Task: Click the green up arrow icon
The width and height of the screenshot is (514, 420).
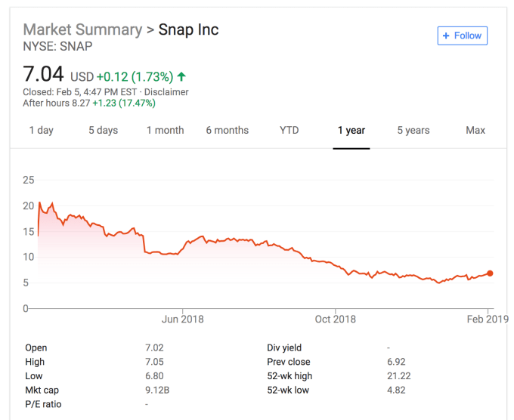Action: [x=181, y=77]
